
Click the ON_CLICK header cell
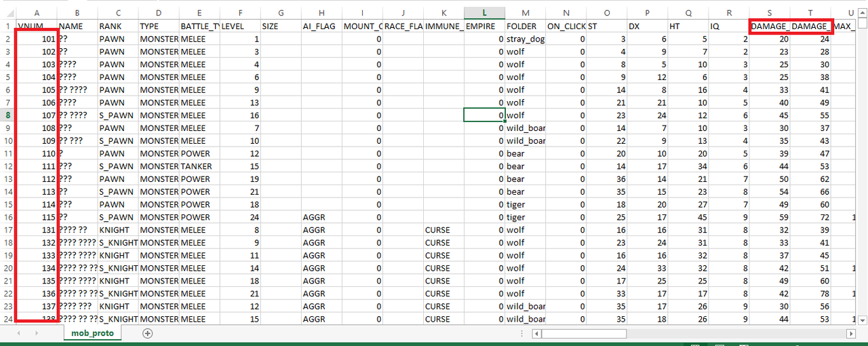[x=566, y=26]
